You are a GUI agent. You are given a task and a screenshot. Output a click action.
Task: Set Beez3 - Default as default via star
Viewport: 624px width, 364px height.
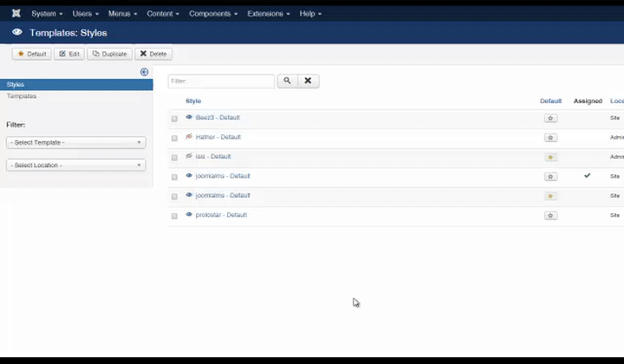point(551,118)
